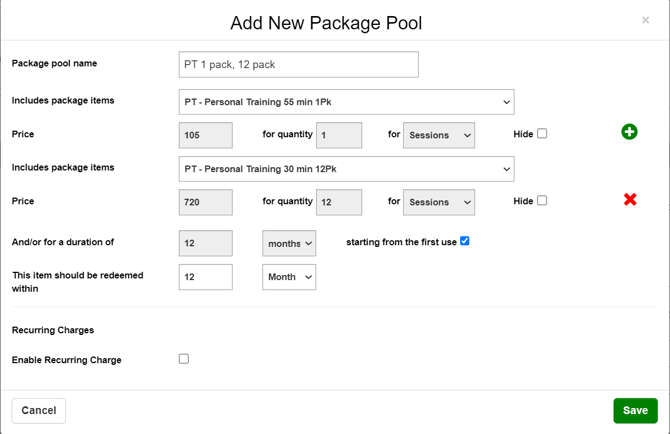Click the Package pool name label
The image size is (670, 434).
pyautogui.click(x=54, y=63)
